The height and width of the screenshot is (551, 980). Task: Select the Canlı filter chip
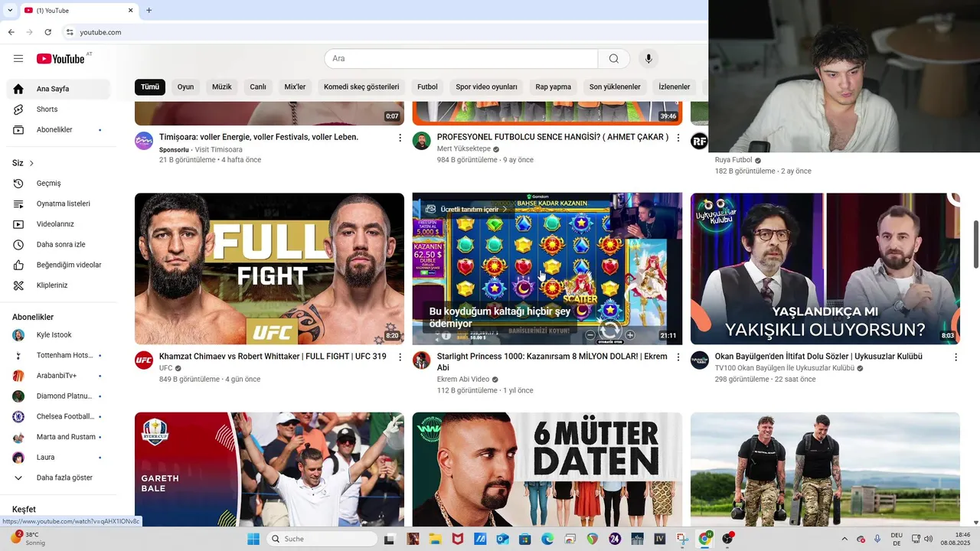(258, 87)
